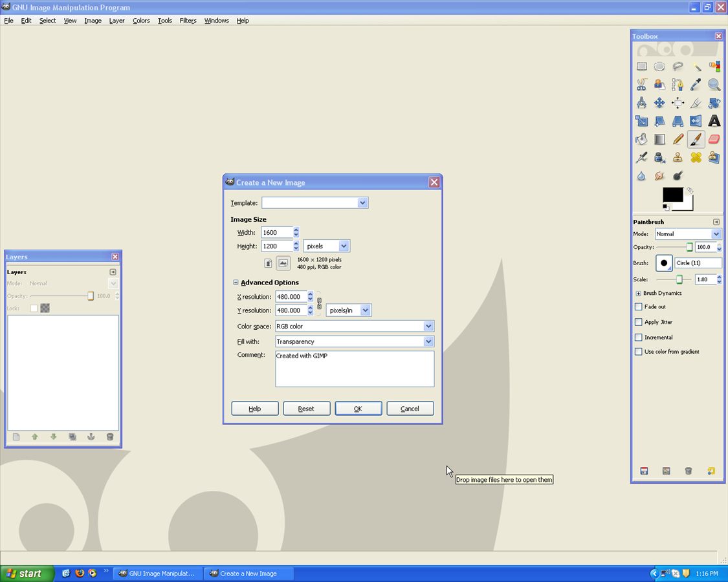The width and height of the screenshot is (728, 582).
Task: Select the Move tool
Action: point(659,103)
